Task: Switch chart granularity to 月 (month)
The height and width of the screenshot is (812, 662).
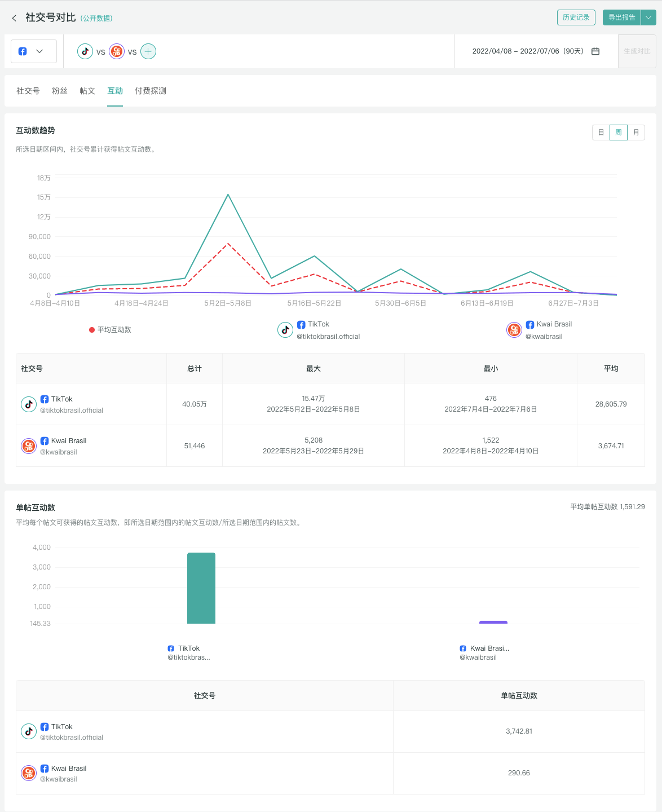Action: click(x=636, y=133)
